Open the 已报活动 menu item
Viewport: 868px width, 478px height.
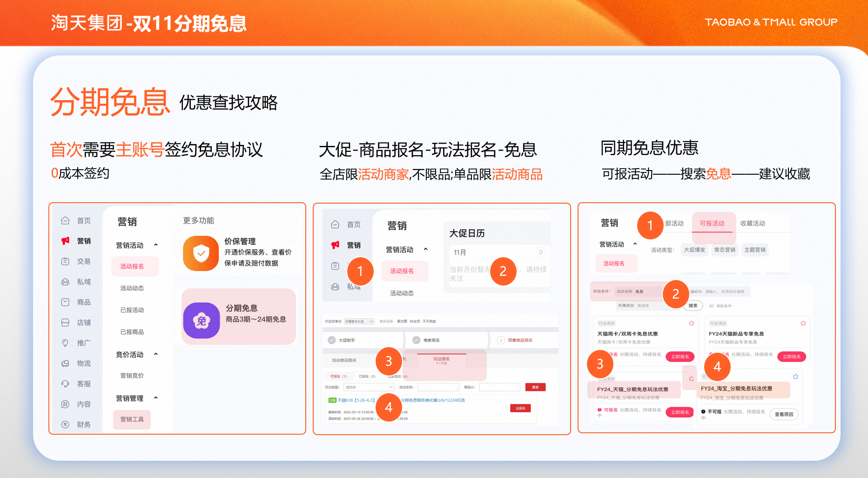pyautogui.click(x=132, y=310)
